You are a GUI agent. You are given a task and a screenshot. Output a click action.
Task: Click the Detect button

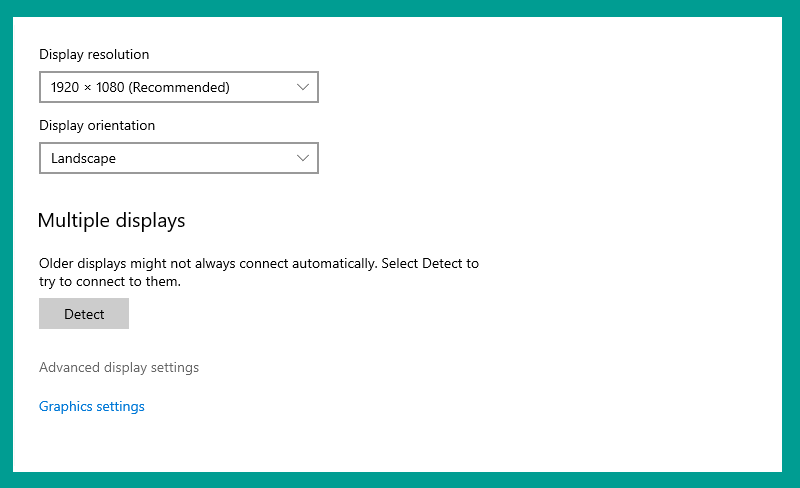[x=84, y=313]
